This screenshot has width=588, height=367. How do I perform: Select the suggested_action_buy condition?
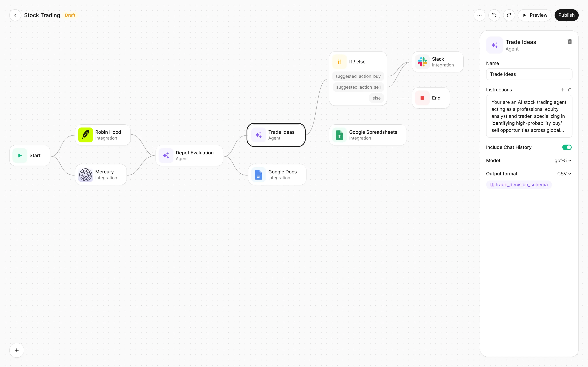[x=358, y=76]
